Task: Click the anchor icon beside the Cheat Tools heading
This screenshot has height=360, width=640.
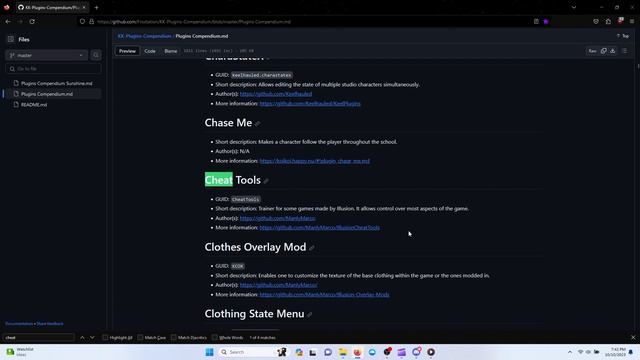Action: [266, 181]
